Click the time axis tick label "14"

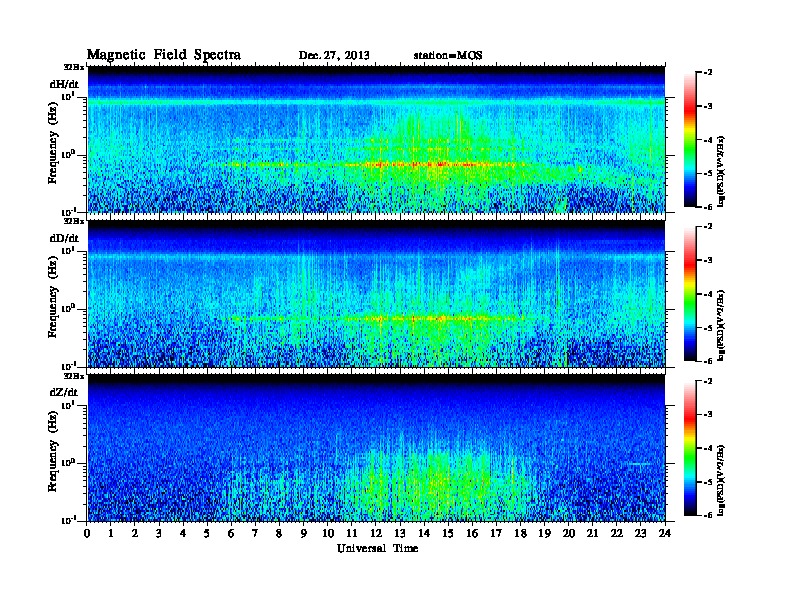click(424, 533)
